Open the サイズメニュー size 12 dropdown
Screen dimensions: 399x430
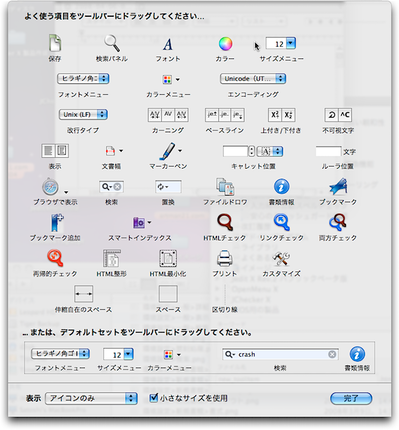coord(281,43)
